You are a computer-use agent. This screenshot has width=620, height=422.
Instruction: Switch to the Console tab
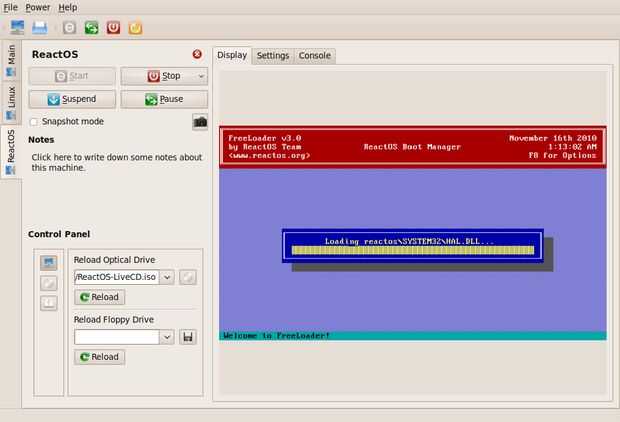click(315, 56)
